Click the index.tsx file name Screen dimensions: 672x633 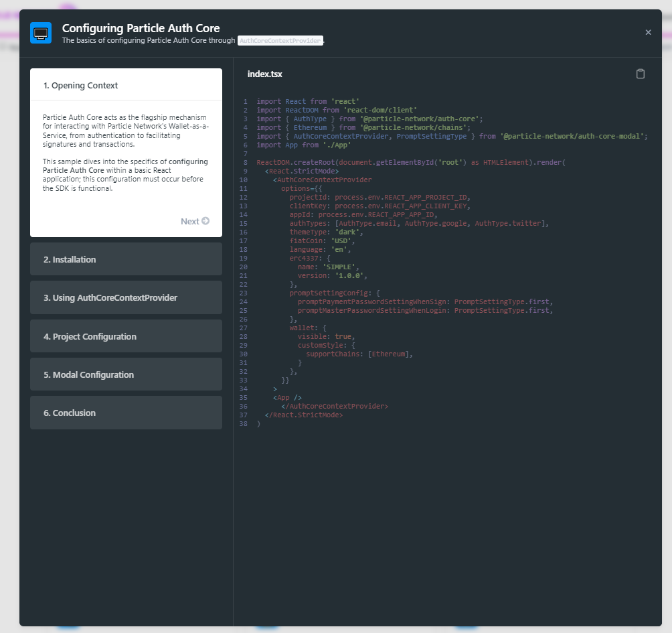[x=264, y=74]
